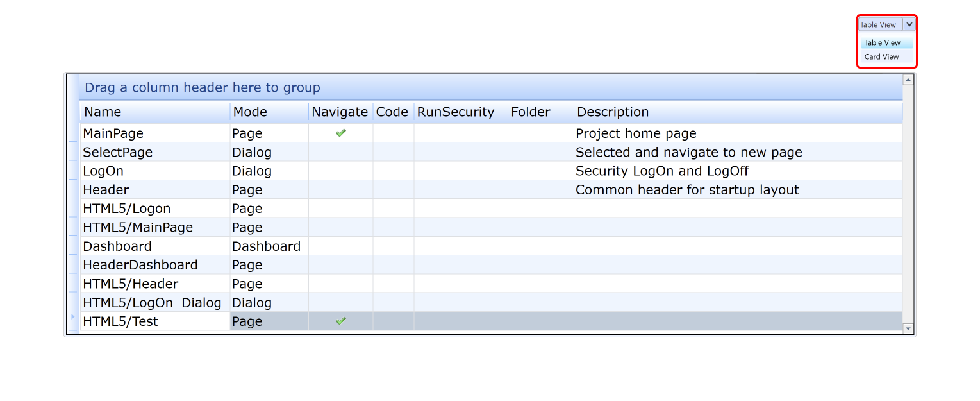980x401 pixels.
Task: Click the Description column header
Action: click(737, 112)
